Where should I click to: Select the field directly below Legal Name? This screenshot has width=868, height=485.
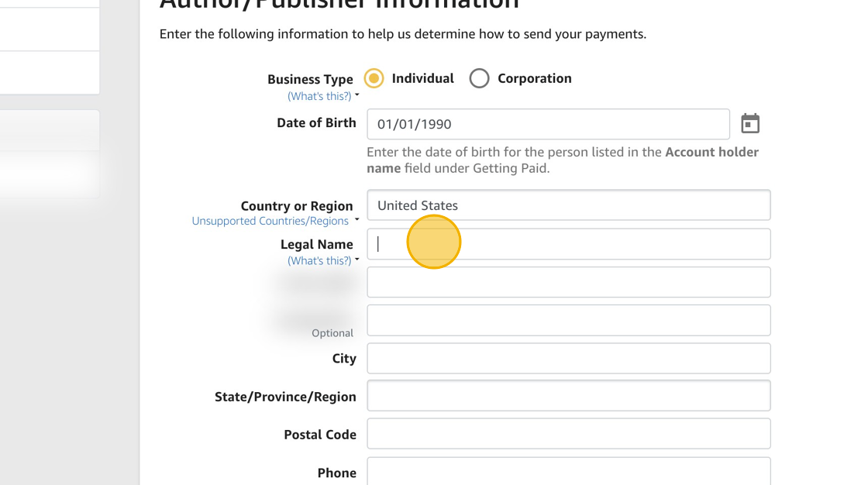click(568, 282)
